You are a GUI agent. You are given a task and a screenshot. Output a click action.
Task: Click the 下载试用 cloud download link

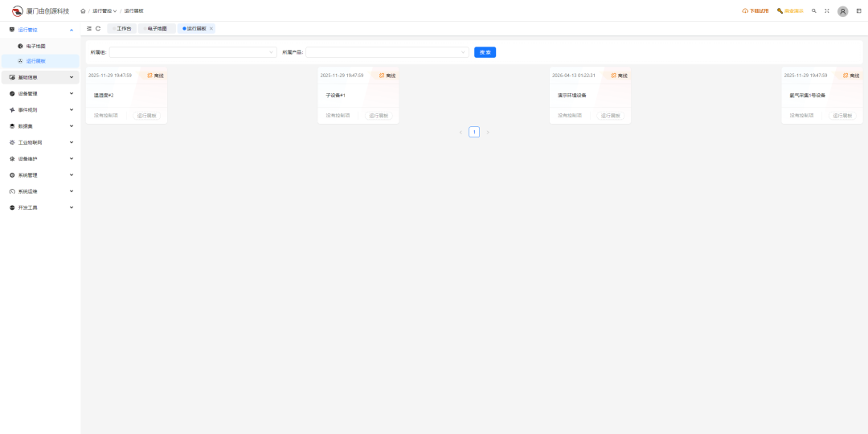pyautogui.click(x=755, y=11)
